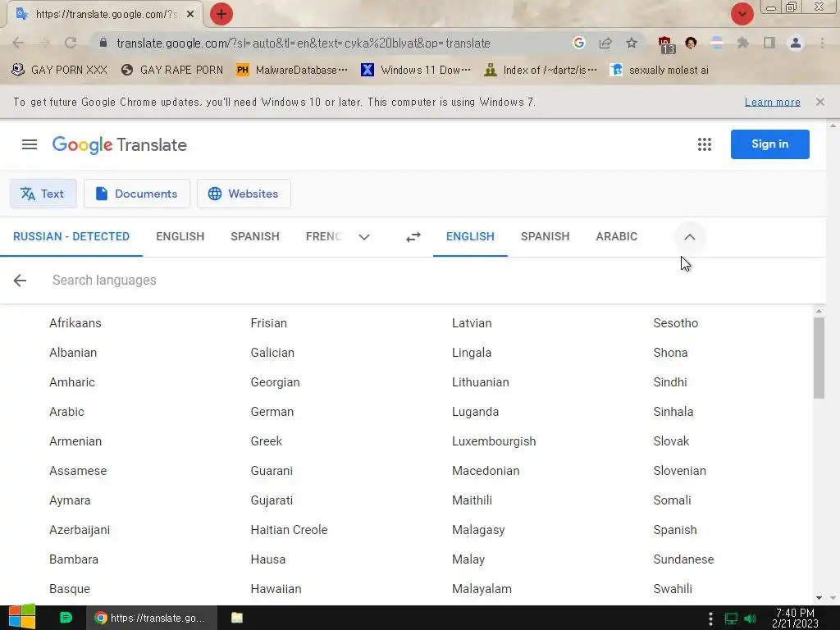
Task: Choose Azerbaijani from the language list
Action: (80, 529)
